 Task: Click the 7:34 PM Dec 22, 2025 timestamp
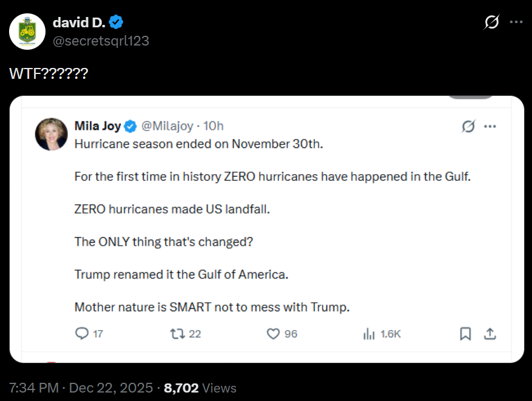click(81, 388)
